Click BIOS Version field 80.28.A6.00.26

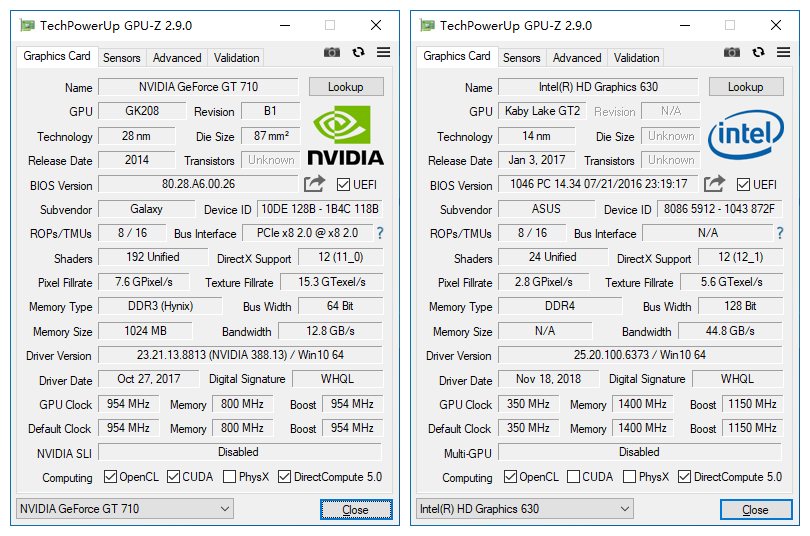pyautogui.click(x=198, y=184)
